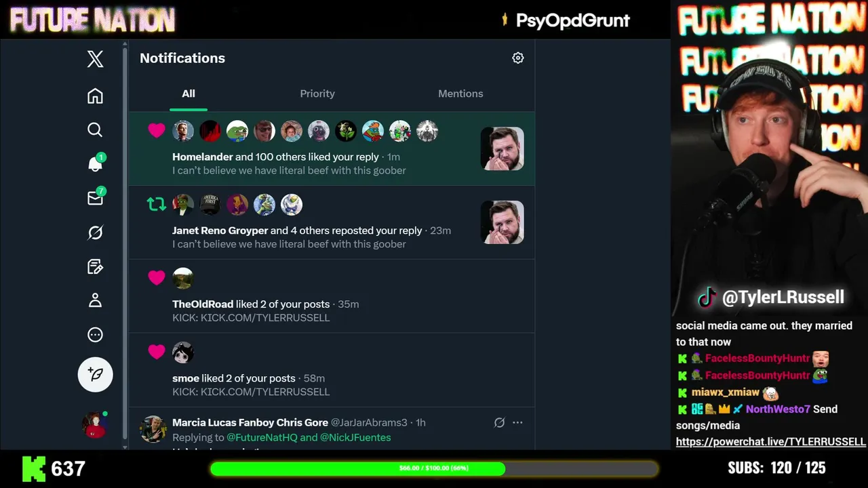Image resolution: width=868 pixels, height=488 pixels.
Task: Click Grok icon on Chris Gore post
Action: (499, 422)
